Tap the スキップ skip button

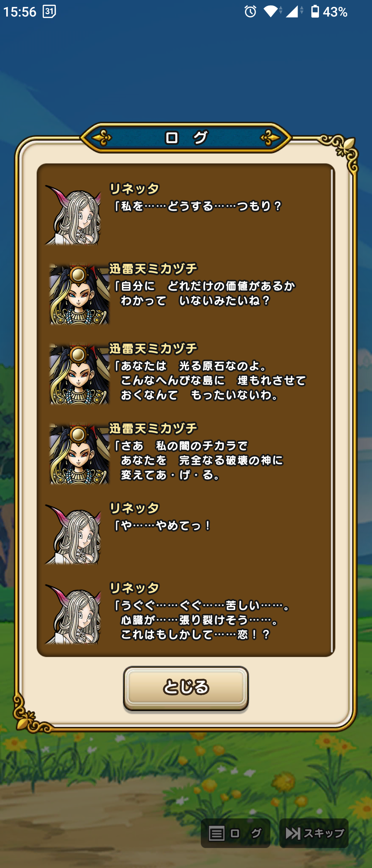pos(314,833)
